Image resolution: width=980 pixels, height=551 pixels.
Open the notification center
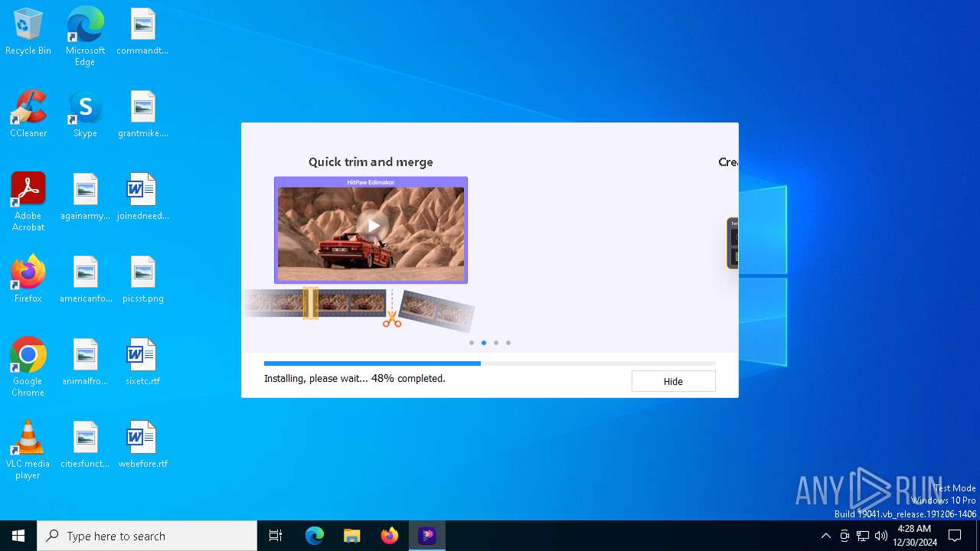[x=955, y=536]
